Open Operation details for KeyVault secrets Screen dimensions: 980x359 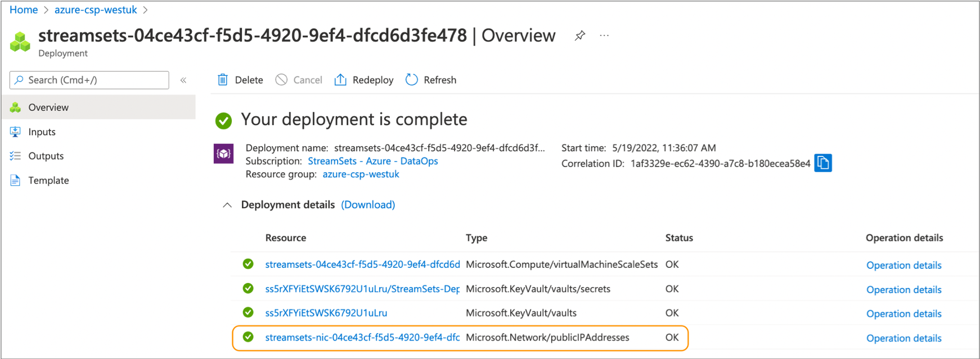(903, 289)
